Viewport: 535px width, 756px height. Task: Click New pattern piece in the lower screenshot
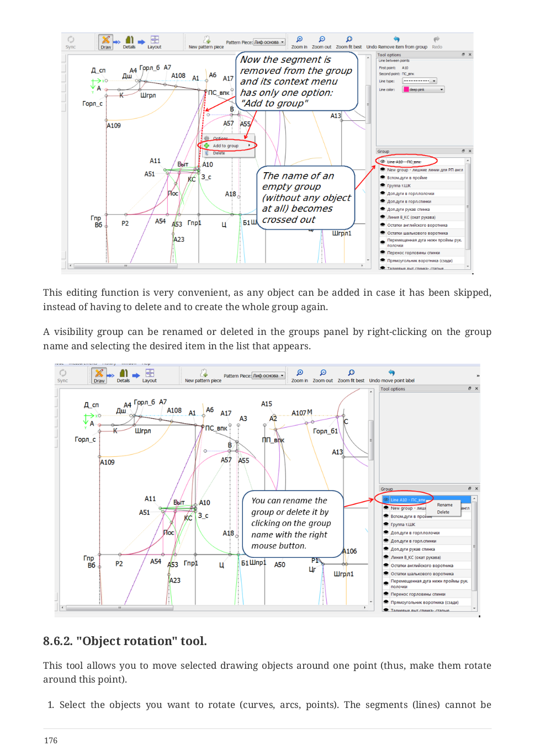click(x=203, y=376)
